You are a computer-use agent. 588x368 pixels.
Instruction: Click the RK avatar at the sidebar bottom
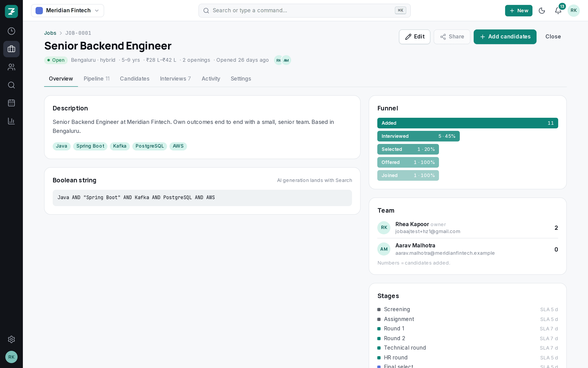11,357
